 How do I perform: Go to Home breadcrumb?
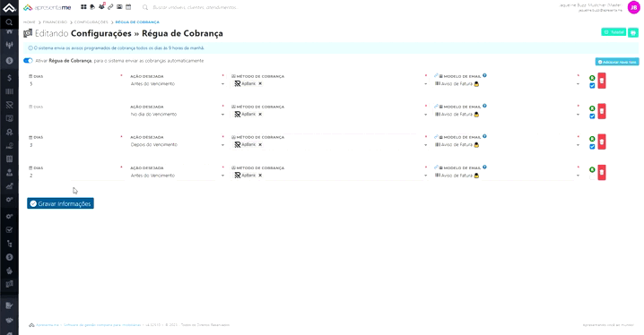[30, 22]
